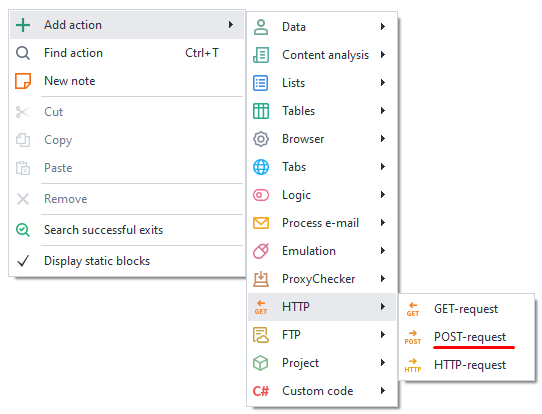Click the envelope Process e-mail icon

point(261,223)
